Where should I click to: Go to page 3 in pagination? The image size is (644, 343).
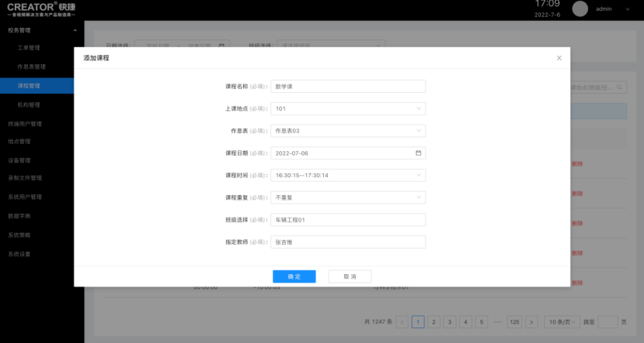449,322
